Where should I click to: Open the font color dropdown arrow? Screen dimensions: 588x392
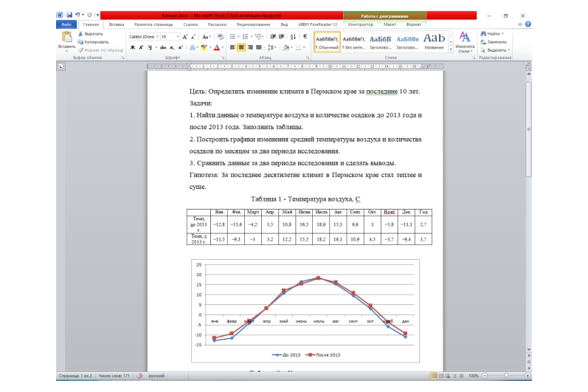[222, 48]
